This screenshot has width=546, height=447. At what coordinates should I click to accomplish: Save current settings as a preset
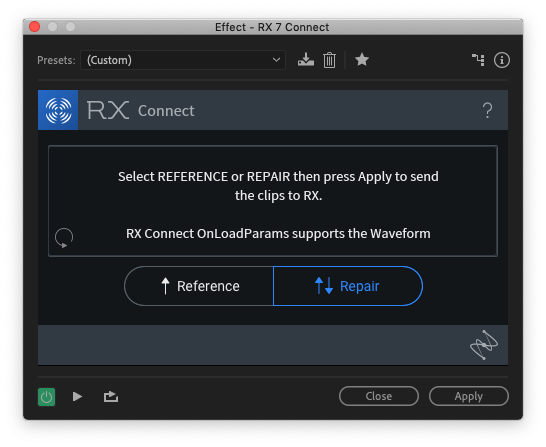click(x=305, y=60)
